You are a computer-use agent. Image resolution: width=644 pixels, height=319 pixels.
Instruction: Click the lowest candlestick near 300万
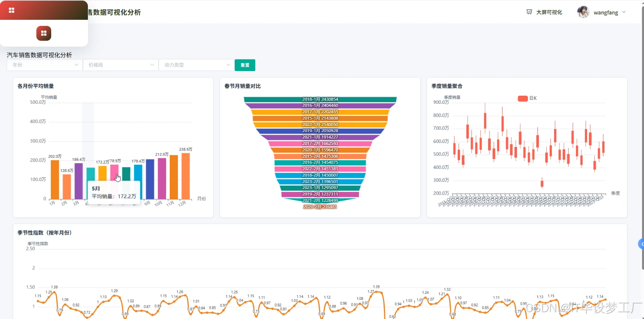pyautogui.click(x=542, y=184)
